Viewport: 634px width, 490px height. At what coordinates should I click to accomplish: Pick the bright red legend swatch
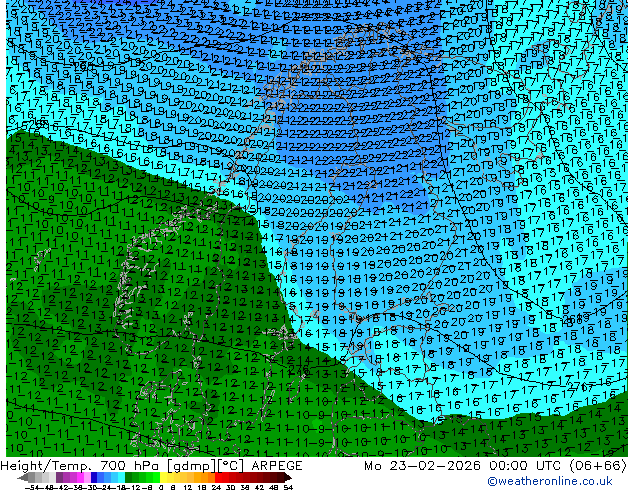218,478
